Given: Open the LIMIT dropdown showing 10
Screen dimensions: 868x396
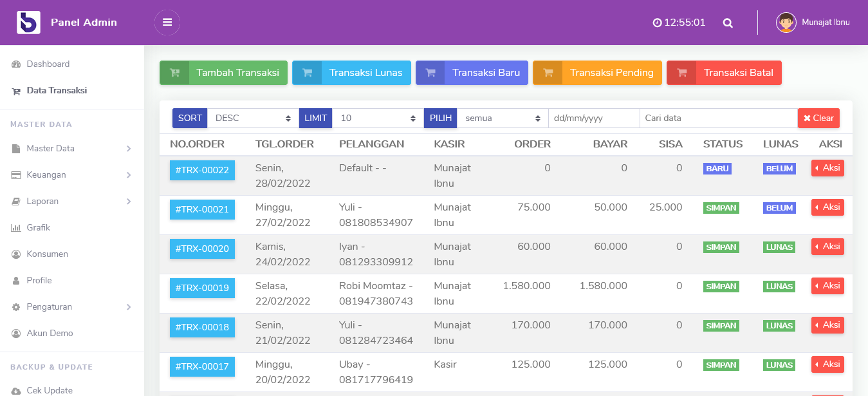Looking at the screenshot, I should pos(378,118).
